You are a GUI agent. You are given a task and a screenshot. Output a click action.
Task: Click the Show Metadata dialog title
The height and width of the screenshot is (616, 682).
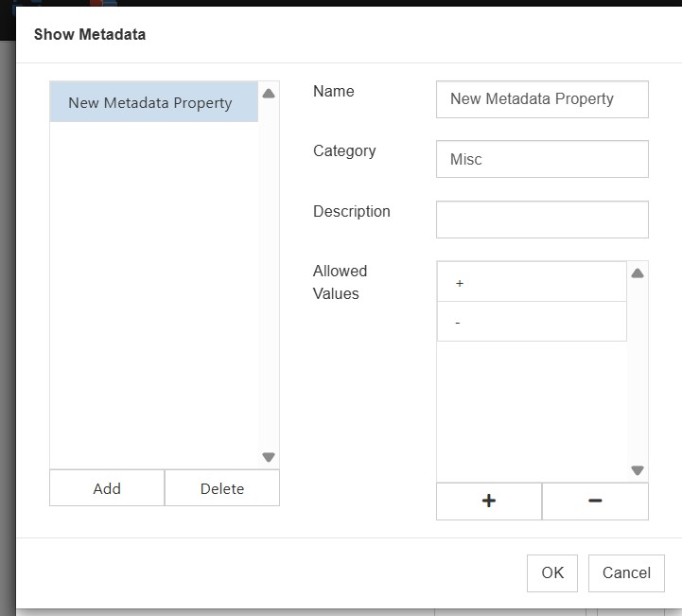(x=90, y=35)
